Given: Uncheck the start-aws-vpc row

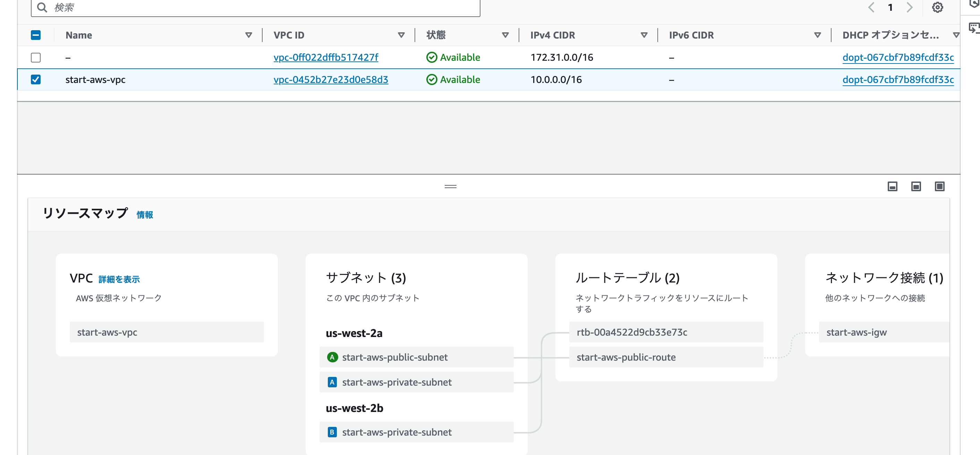Looking at the screenshot, I should click(36, 79).
